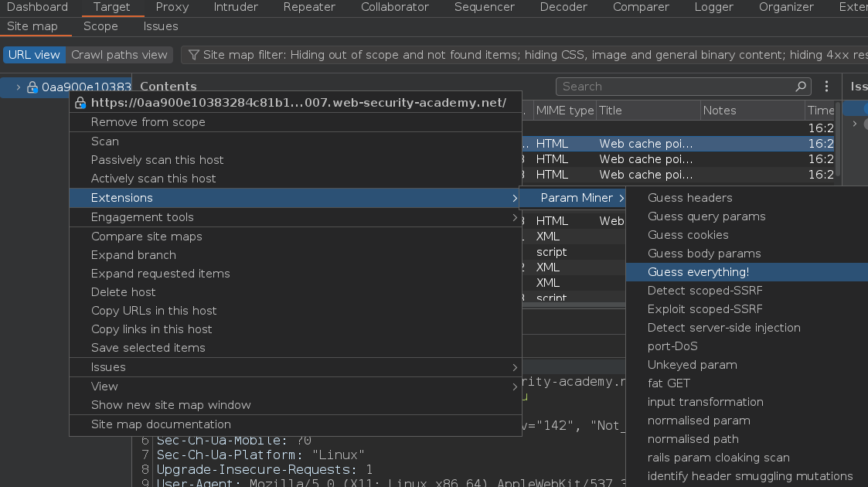Switch to the Scope sub-tab
The image size is (868, 487).
(100, 26)
